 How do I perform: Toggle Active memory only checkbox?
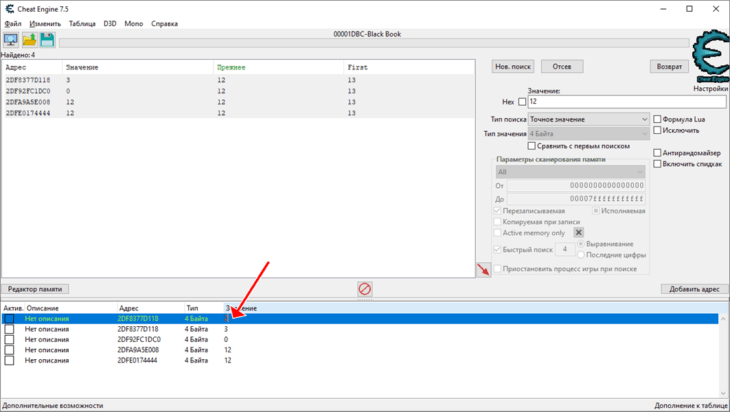497,233
